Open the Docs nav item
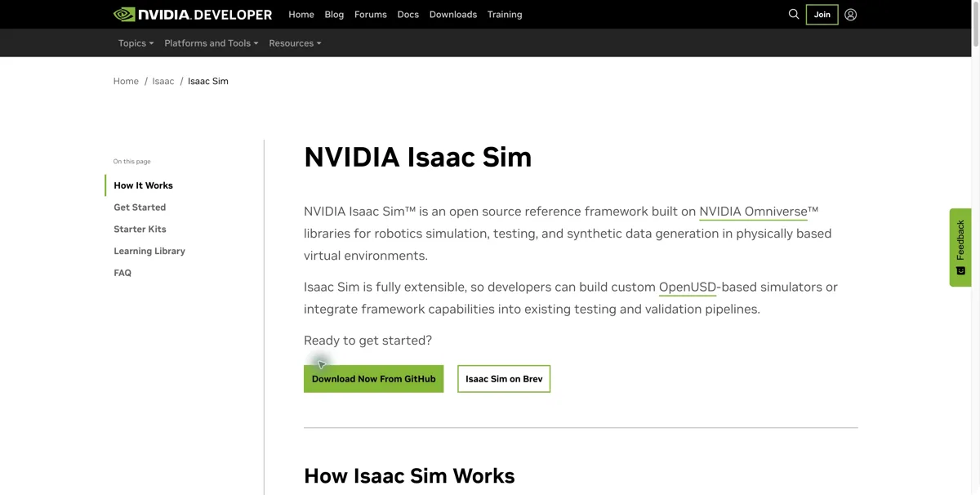Screen dimensions: 980x495 click(x=408, y=14)
